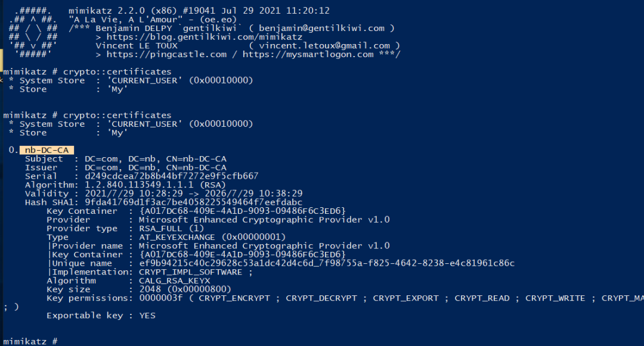The width and height of the screenshot is (644, 346).
Task: Click the benjamin@gentilkiwi.com email address
Action: [321, 28]
